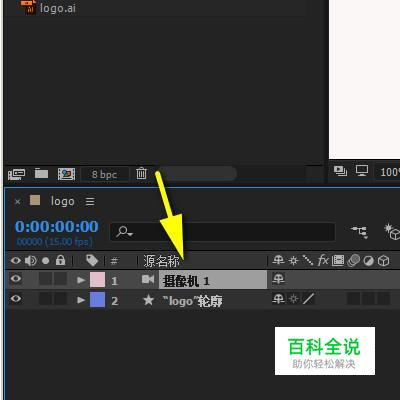Screen dimensions: 400x400
Task: Click the frame blending column header
Action: pyautogui.click(x=338, y=260)
